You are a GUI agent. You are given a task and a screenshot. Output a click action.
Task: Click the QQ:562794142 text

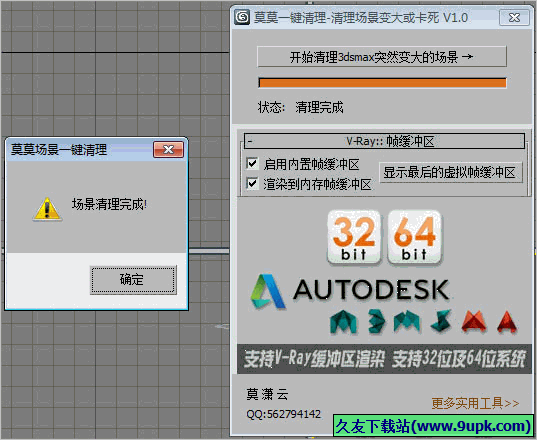[284, 414]
